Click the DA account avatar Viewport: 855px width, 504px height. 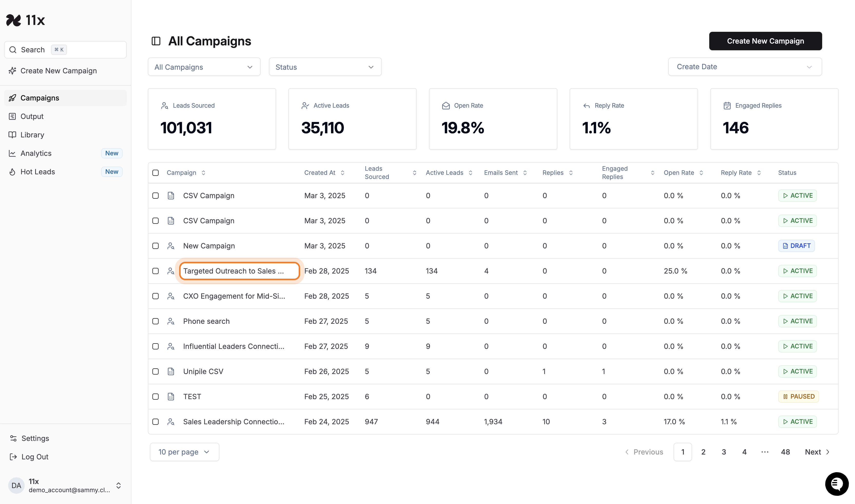(x=16, y=485)
